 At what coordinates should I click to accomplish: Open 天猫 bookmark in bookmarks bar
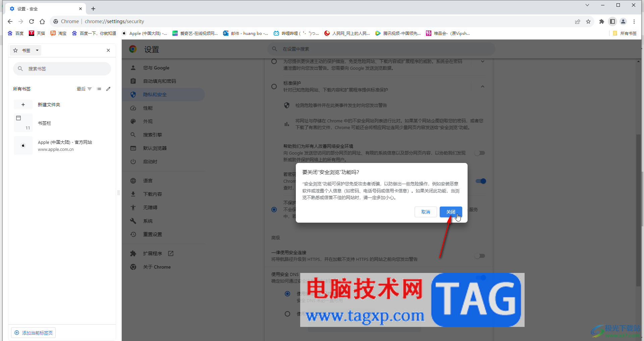[37, 33]
